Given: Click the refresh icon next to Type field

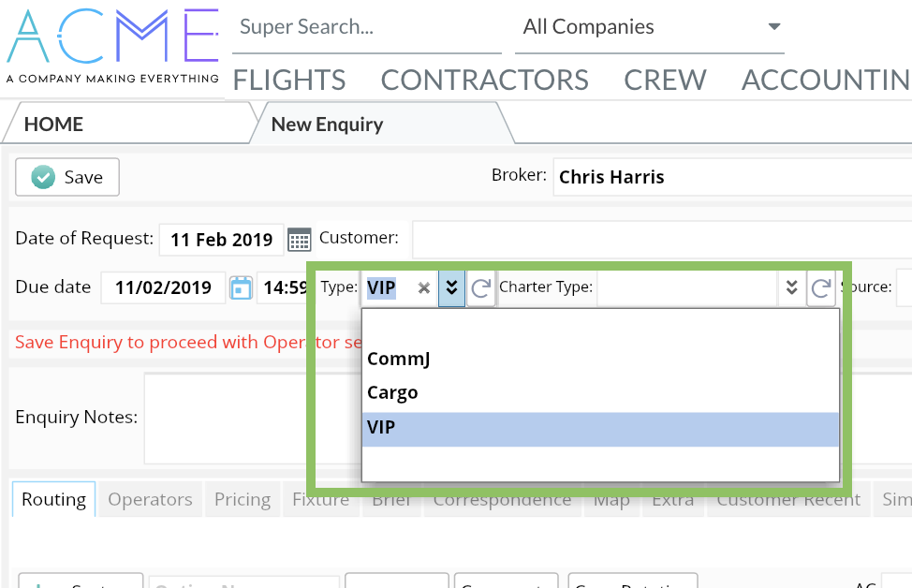Looking at the screenshot, I should tap(480, 288).
